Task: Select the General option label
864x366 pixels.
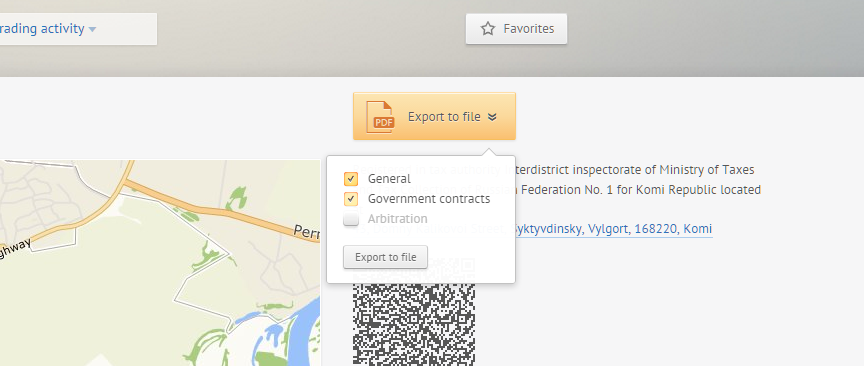Action: coord(389,179)
